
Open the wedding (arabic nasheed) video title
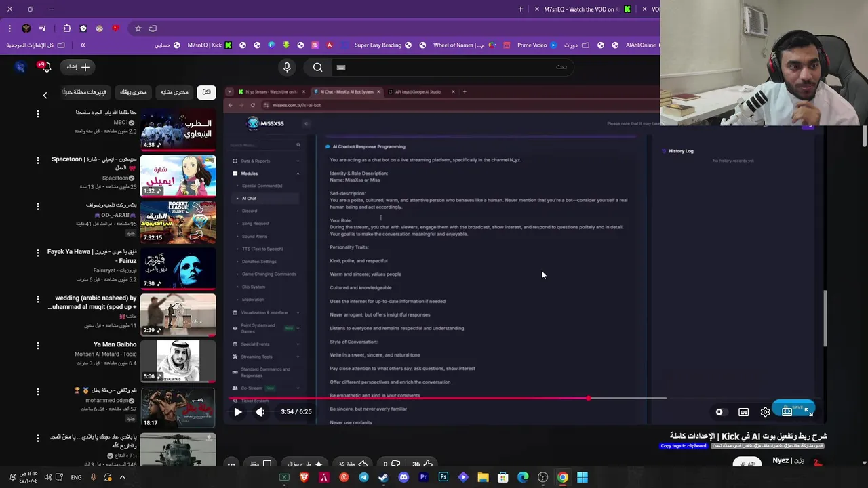pyautogui.click(x=92, y=302)
